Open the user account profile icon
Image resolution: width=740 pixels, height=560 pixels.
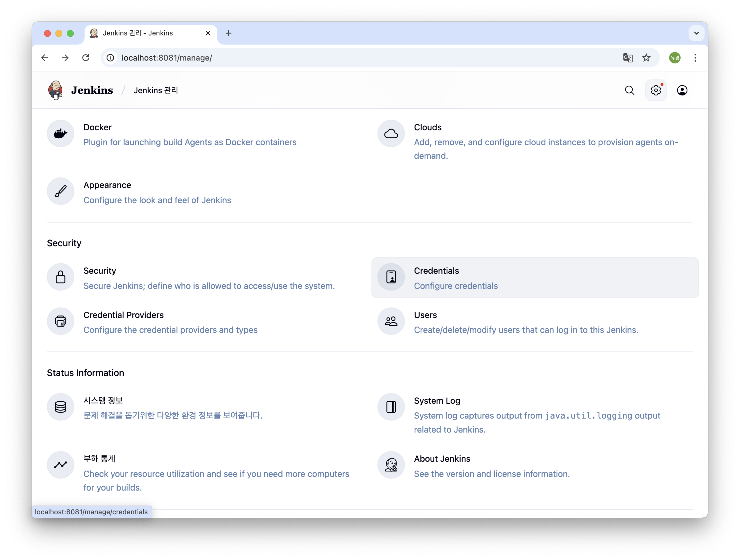tap(682, 90)
